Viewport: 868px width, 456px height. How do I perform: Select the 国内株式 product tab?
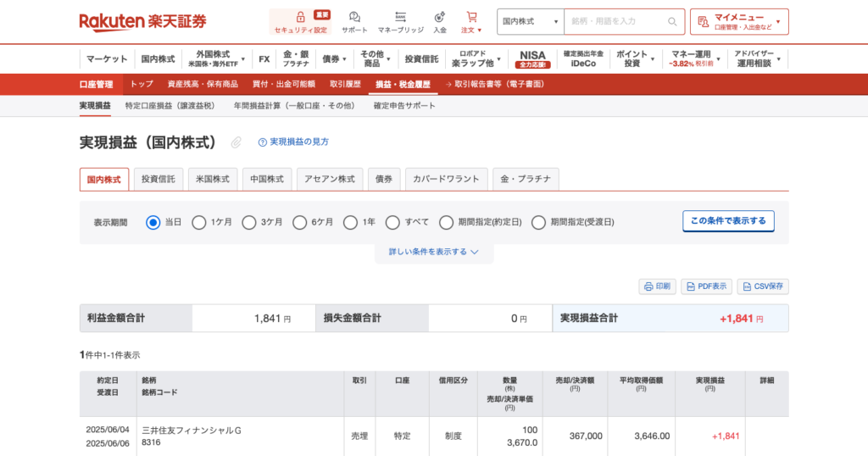pyautogui.click(x=104, y=180)
